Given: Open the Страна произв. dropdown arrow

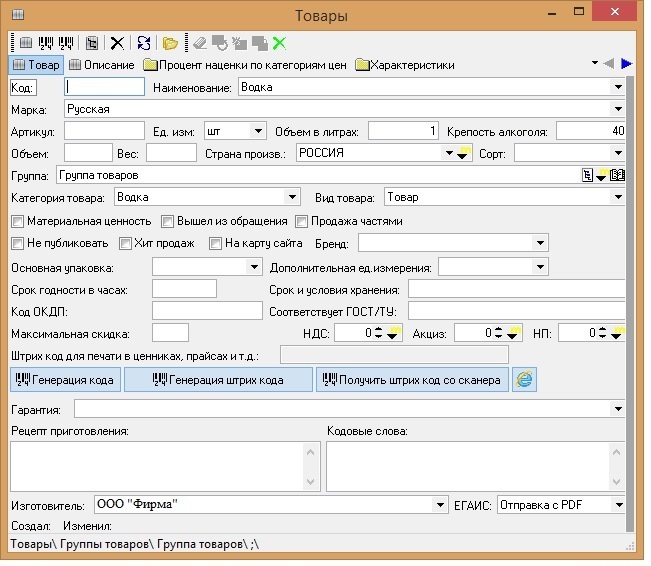Looking at the screenshot, I should [x=449, y=153].
